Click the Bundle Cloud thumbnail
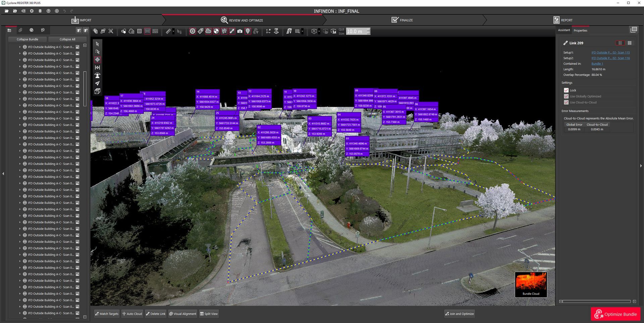 pyautogui.click(x=531, y=284)
